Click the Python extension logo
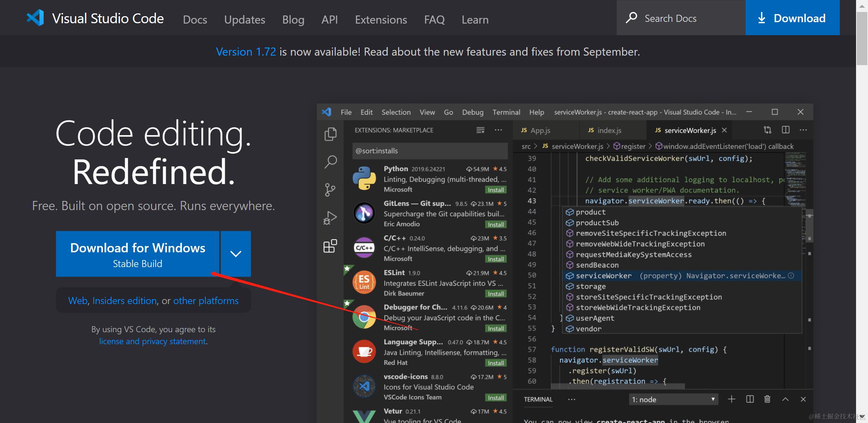Image resolution: width=868 pixels, height=423 pixels. (364, 178)
